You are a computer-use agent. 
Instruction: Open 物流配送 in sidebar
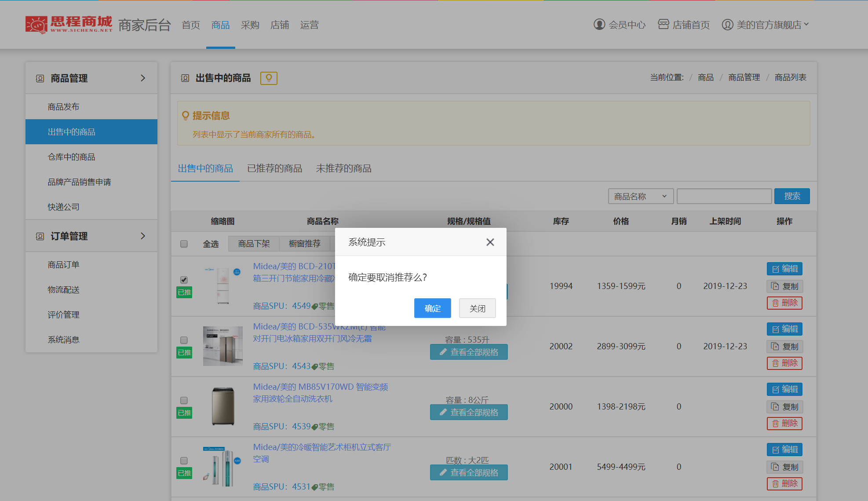tap(91, 290)
